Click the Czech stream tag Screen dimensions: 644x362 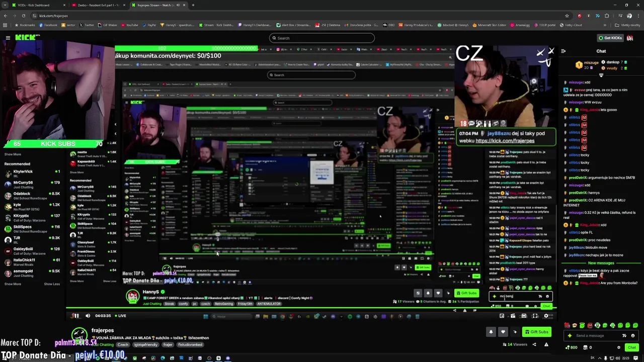pyautogui.click(x=123, y=344)
